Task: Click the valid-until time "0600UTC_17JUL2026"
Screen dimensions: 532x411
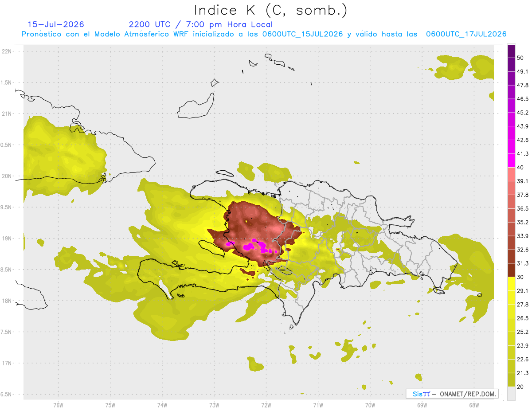Action: pos(466,34)
